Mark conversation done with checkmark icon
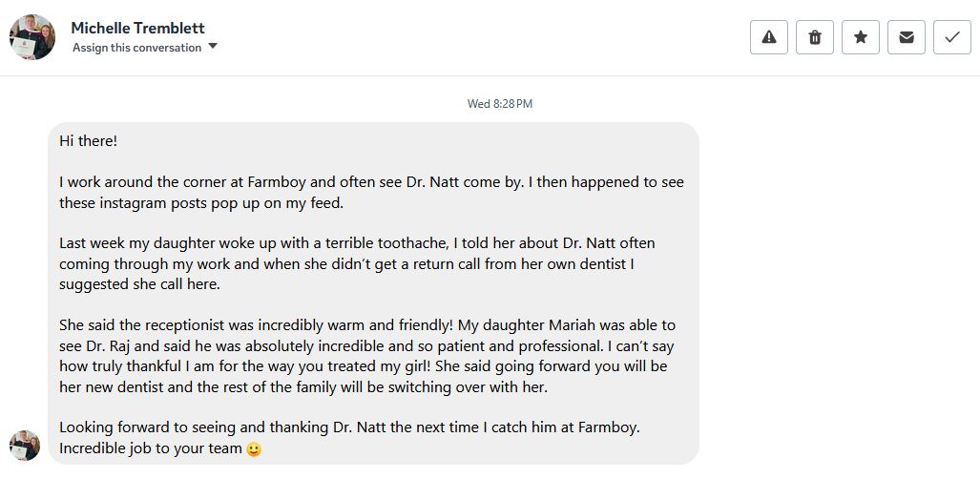This screenshot has height=500, width=980. pyautogui.click(x=952, y=37)
